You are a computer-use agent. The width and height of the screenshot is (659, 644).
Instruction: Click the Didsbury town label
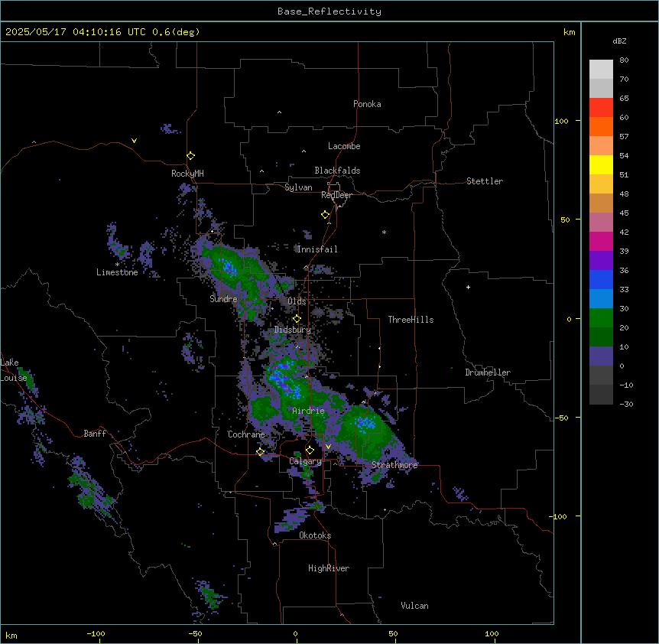[x=293, y=330]
